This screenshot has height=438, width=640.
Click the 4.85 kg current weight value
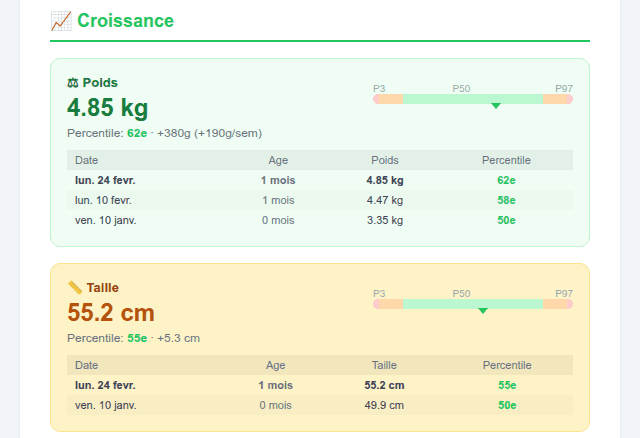[107, 107]
